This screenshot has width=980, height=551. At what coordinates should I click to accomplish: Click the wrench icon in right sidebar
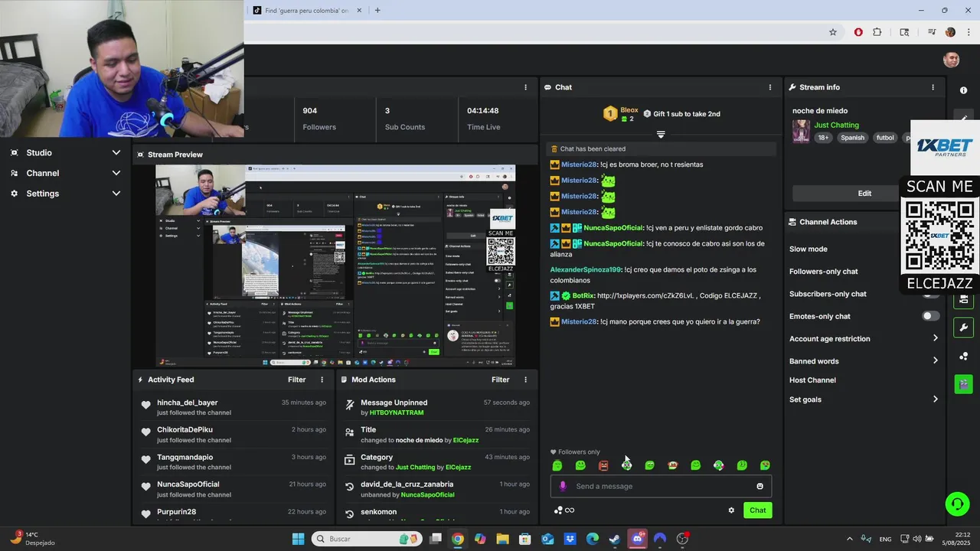[963, 328]
